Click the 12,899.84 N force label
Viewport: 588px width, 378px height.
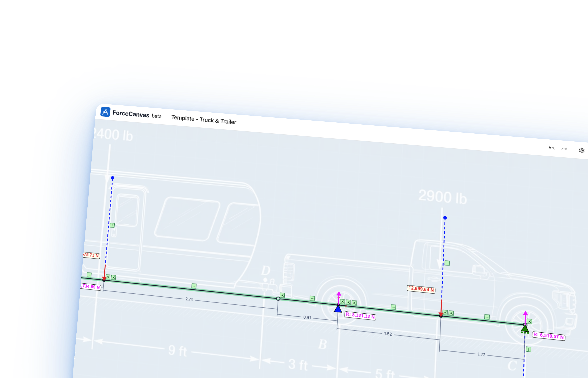pyautogui.click(x=421, y=289)
